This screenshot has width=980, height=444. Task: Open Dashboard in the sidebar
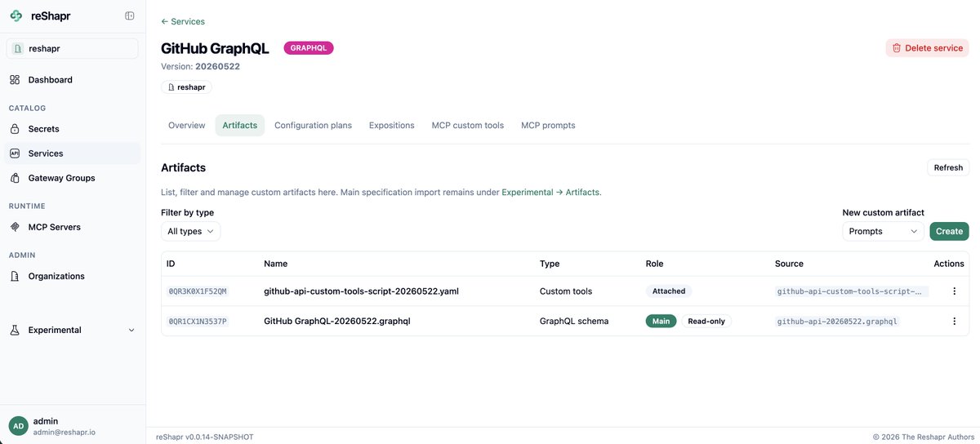[73, 80]
